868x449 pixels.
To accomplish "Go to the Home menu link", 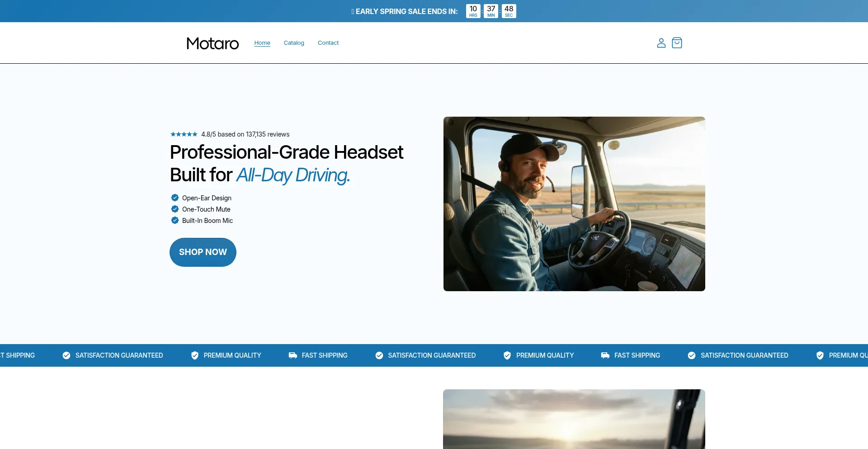I will pyautogui.click(x=262, y=43).
